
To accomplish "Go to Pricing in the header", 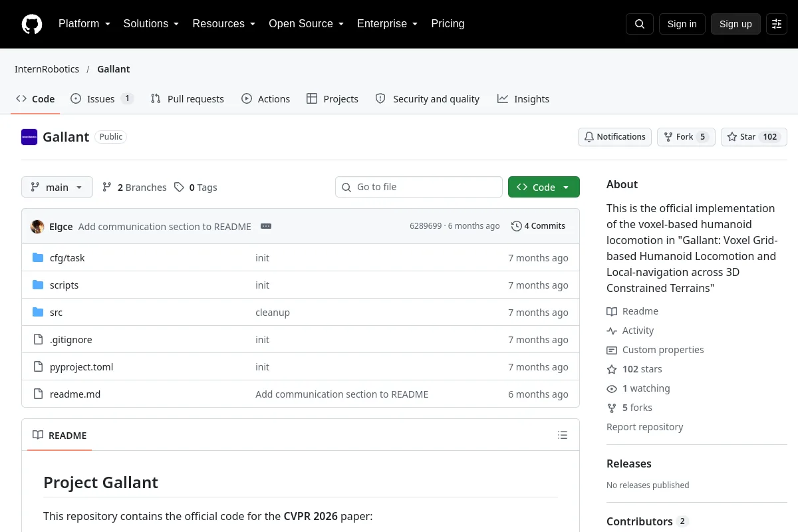I will (448, 24).
